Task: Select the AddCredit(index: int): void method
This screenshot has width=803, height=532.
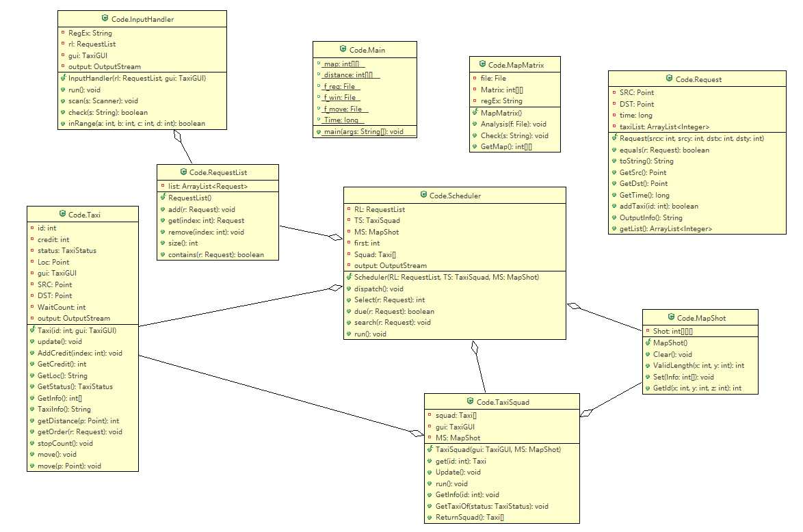Action: [x=79, y=353]
